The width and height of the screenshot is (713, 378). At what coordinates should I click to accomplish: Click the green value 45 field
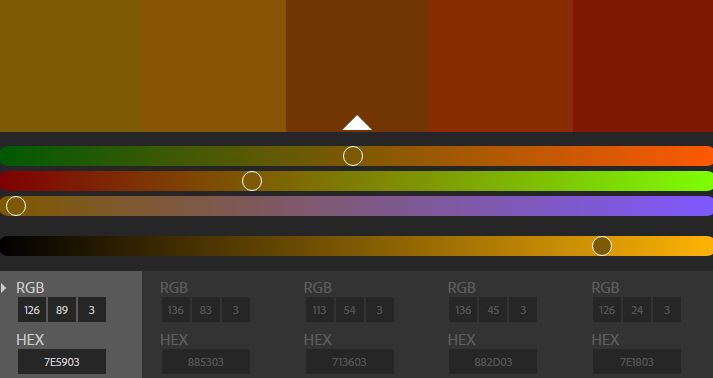pos(493,310)
